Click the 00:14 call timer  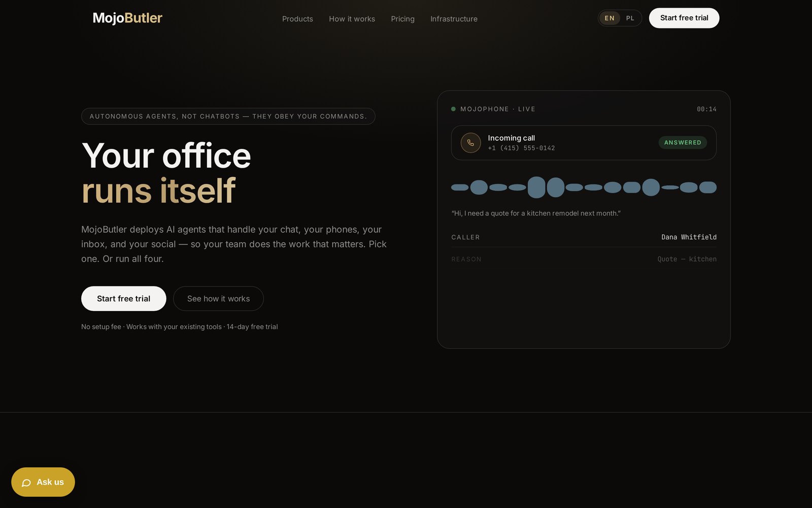pyautogui.click(x=706, y=109)
